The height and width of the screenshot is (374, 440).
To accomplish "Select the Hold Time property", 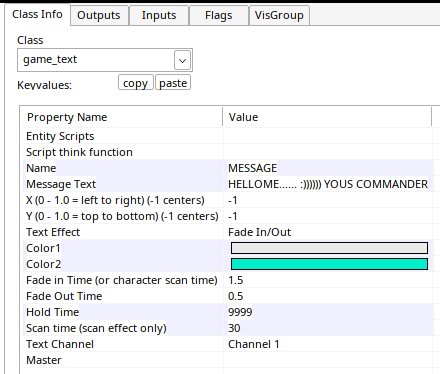I will [x=53, y=312].
